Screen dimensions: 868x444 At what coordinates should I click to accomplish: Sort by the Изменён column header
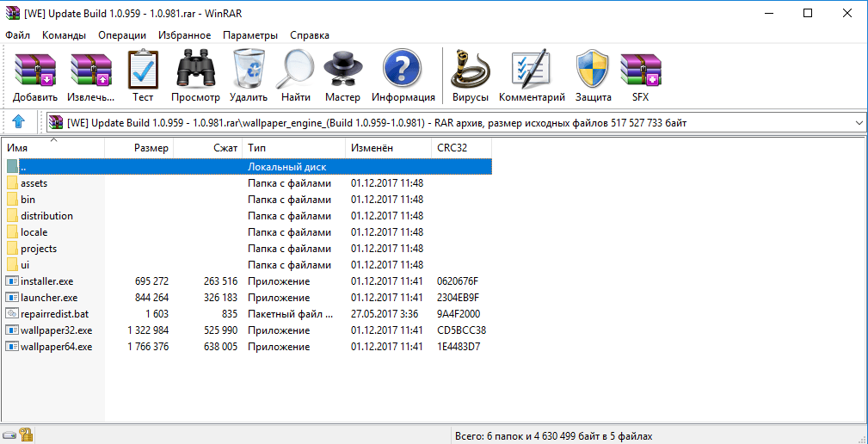click(388, 148)
